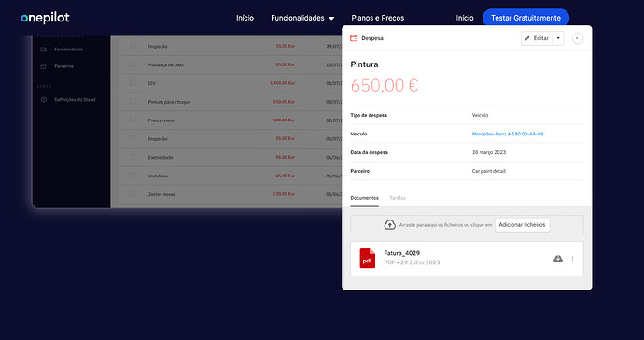The height and width of the screenshot is (340, 644).
Task: Click the Parceiros sidebar icon
Action: pos(44,66)
